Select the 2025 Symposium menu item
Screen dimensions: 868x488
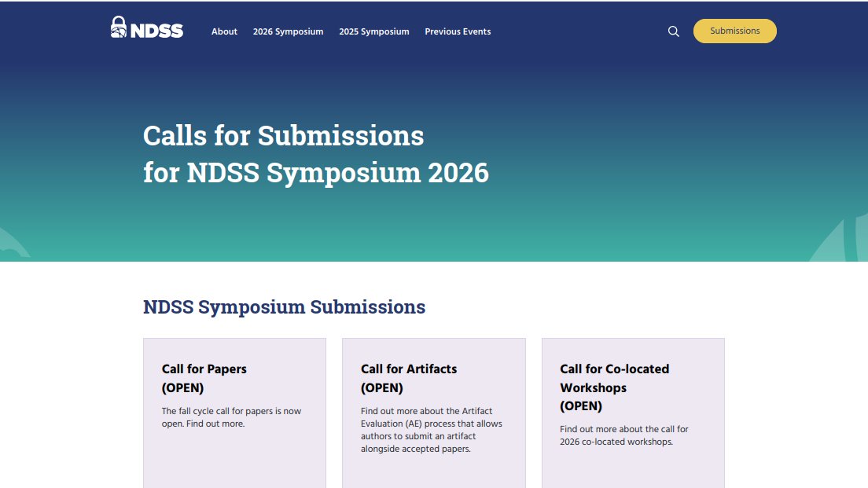374,31
